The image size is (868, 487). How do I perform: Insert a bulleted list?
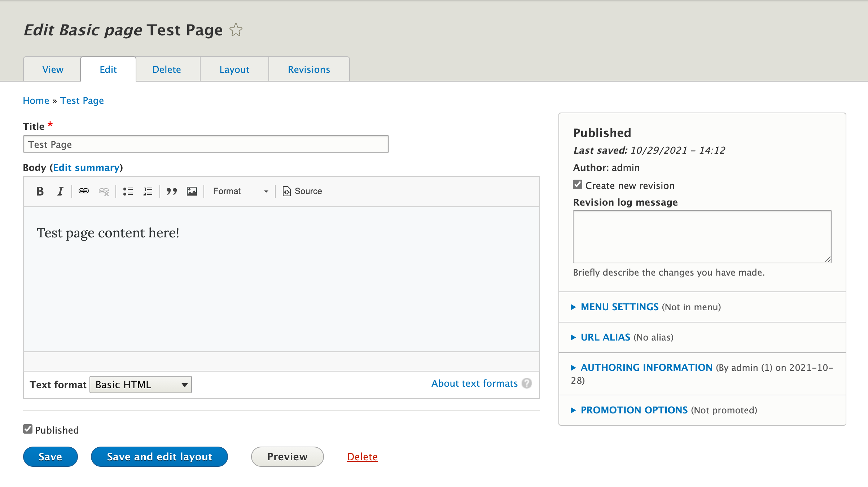pyautogui.click(x=128, y=191)
